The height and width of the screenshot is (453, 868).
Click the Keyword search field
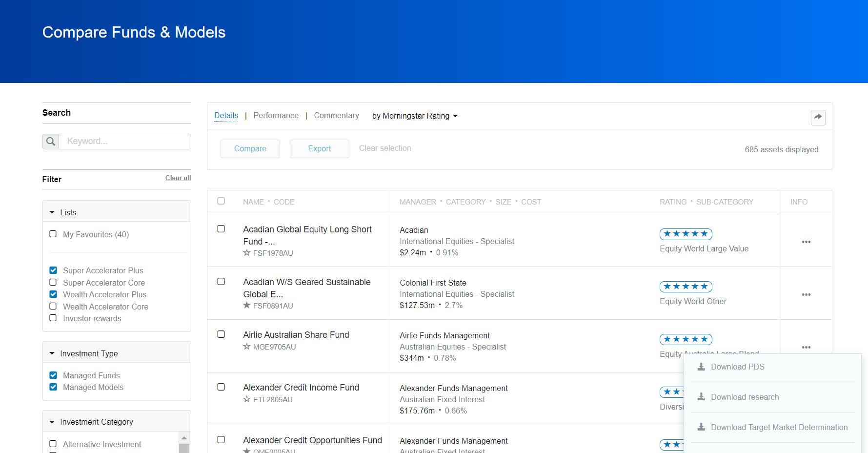click(125, 142)
